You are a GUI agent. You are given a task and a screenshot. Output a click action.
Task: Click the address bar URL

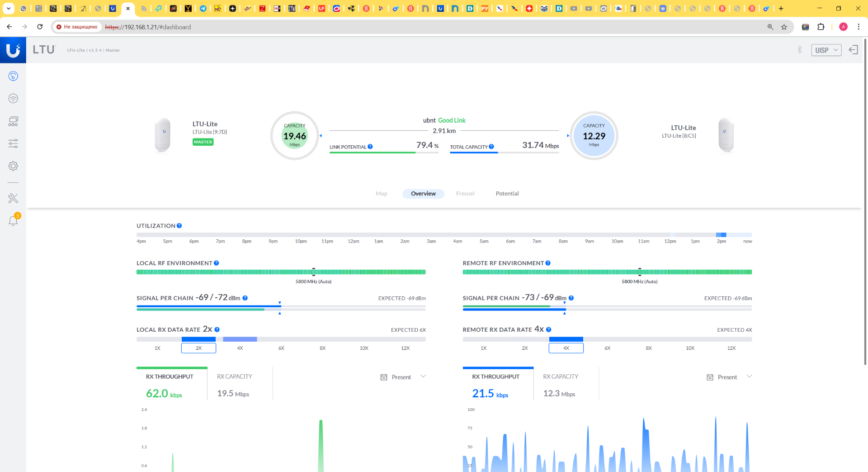pos(148,27)
